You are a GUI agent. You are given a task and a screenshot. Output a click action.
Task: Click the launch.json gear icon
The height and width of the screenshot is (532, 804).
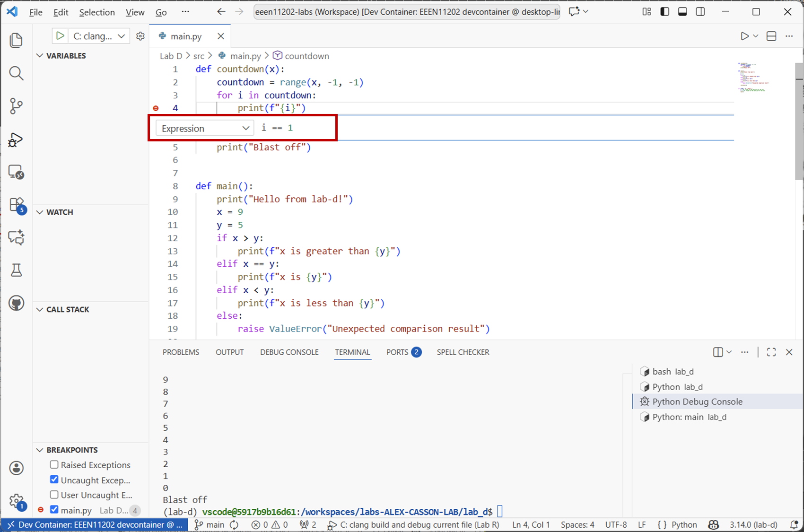pyautogui.click(x=140, y=36)
